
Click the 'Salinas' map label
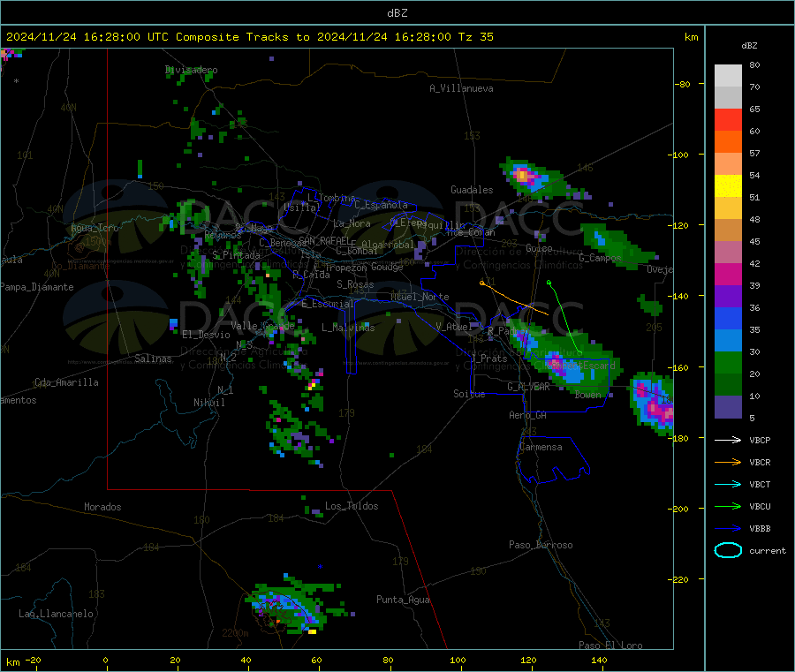153,359
